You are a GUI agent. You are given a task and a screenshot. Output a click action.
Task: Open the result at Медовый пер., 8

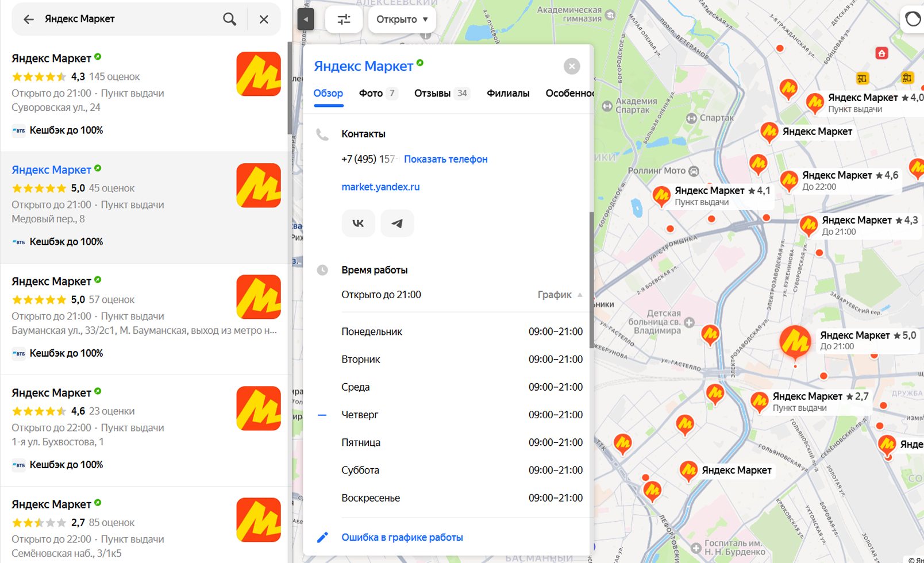point(144,207)
